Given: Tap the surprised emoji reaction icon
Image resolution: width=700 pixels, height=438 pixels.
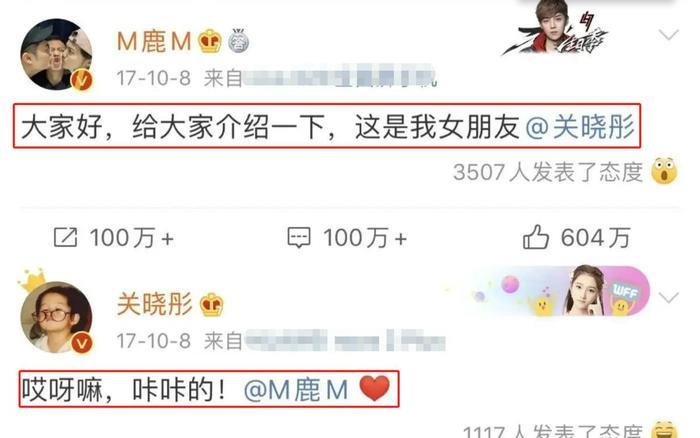Looking at the screenshot, I should point(664,171).
